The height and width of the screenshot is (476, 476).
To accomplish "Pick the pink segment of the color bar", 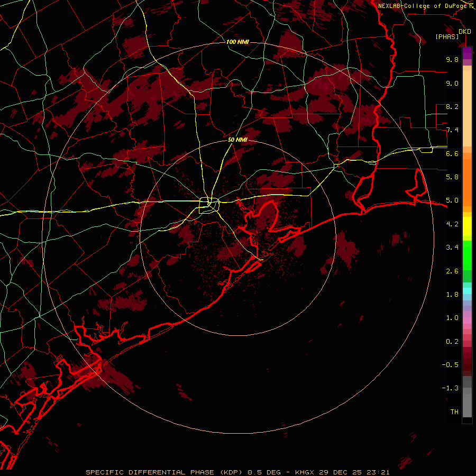I will (x=467, y=321).
